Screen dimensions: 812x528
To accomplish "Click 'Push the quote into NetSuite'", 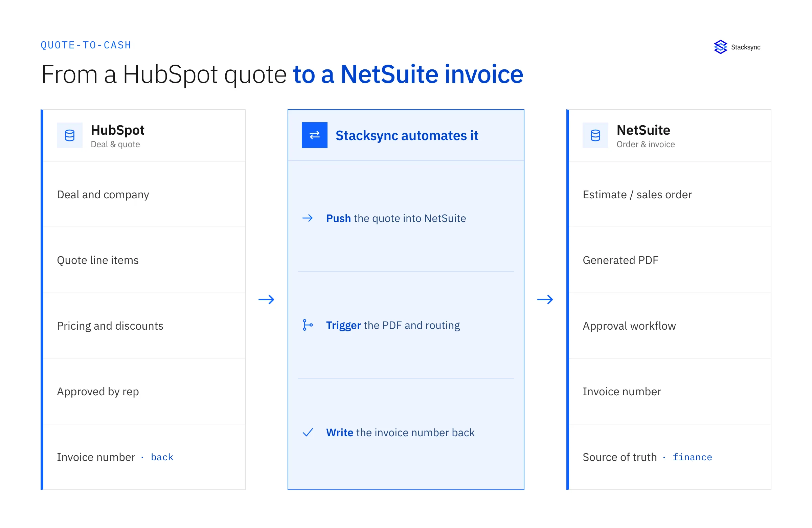I will click(396, 218).
